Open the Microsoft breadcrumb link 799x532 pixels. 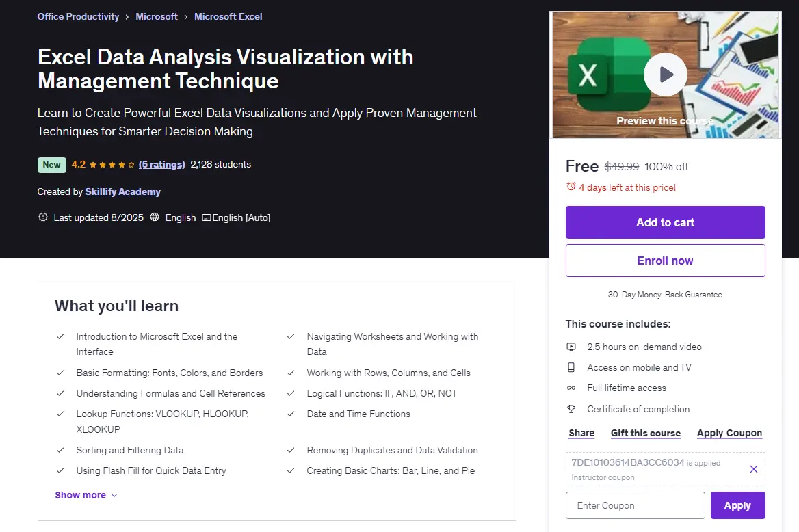point(157,16)
